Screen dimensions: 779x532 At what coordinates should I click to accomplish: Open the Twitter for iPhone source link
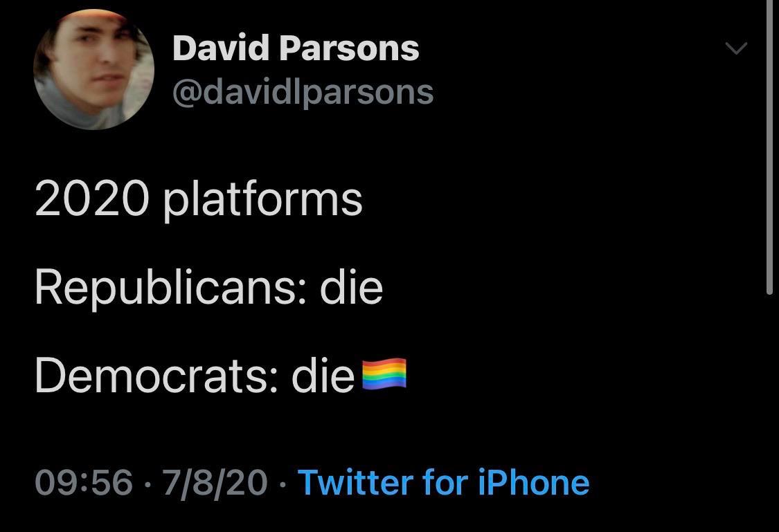tap(443, 481)
